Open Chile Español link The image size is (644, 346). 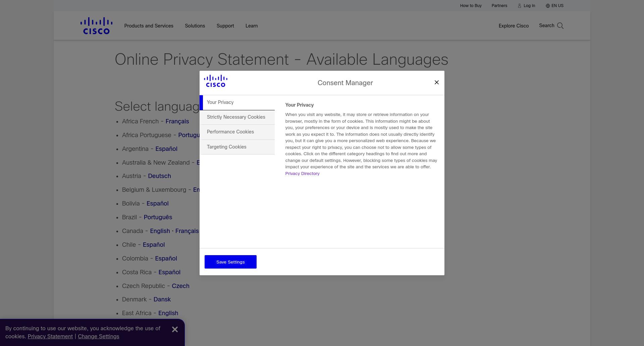click(x=154, y=245)
